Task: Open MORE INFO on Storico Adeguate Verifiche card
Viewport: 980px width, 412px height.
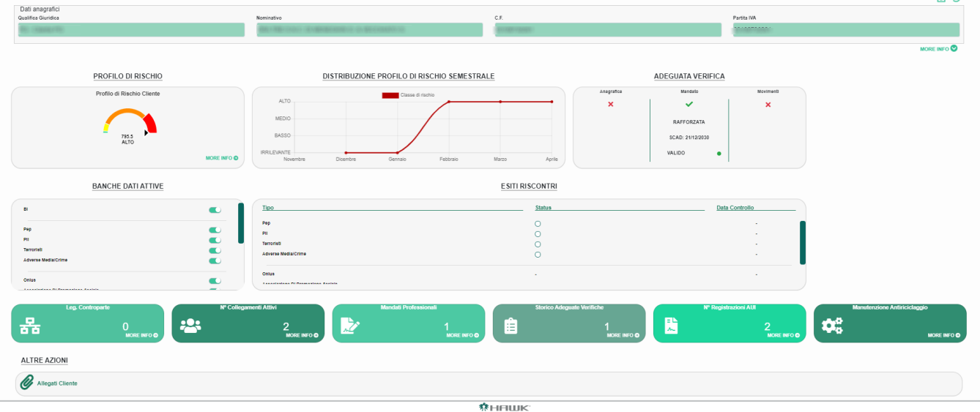Action: [623, 335]
